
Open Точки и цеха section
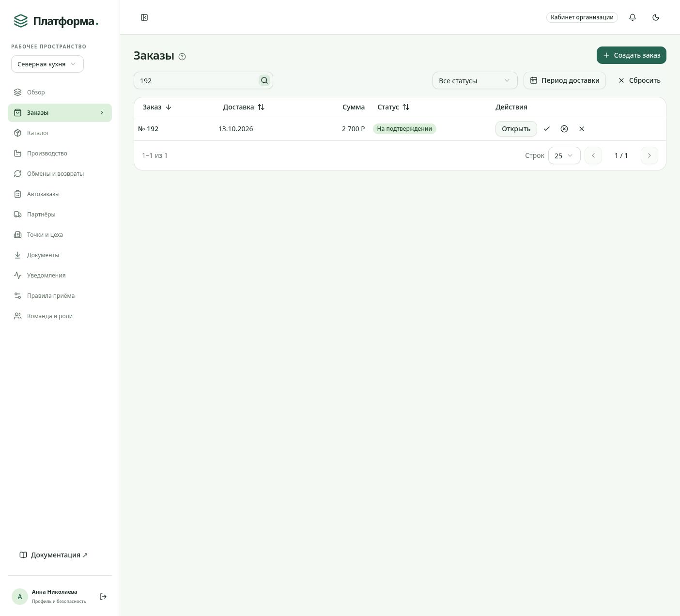60,235
